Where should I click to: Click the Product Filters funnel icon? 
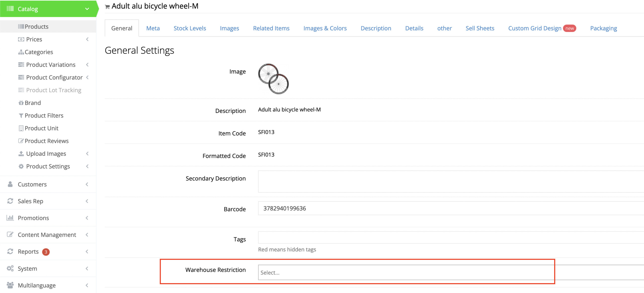coord(21,116)
